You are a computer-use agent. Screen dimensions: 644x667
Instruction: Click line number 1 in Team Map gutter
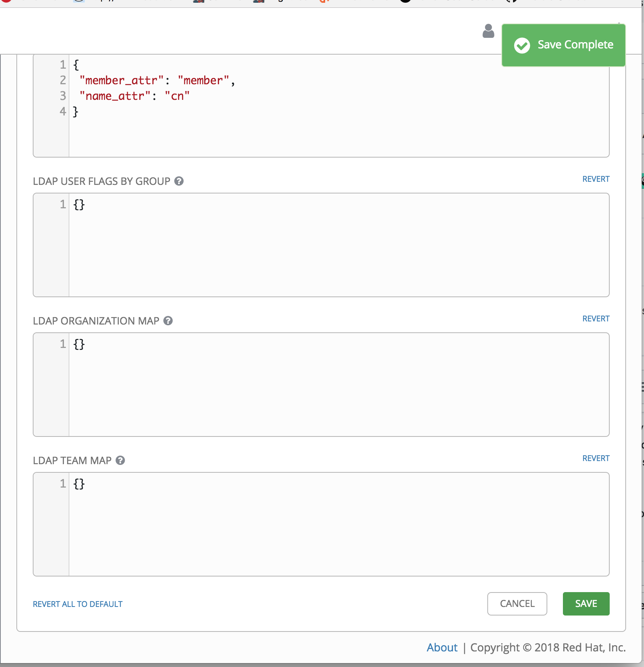point(62,484)
